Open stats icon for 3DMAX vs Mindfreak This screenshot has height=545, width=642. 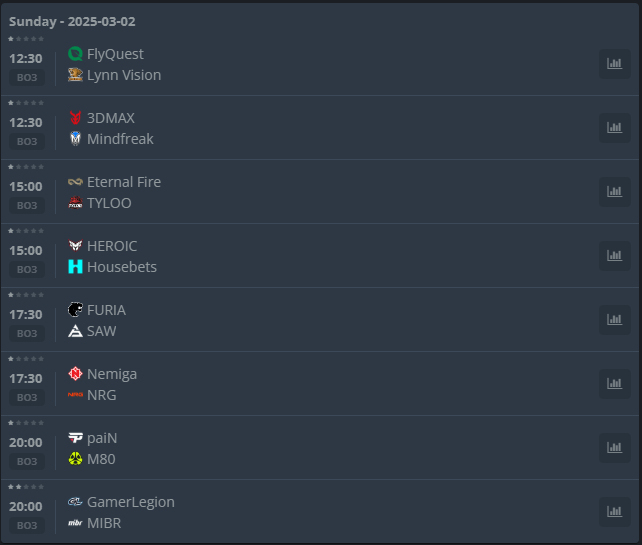click(614, 128)
